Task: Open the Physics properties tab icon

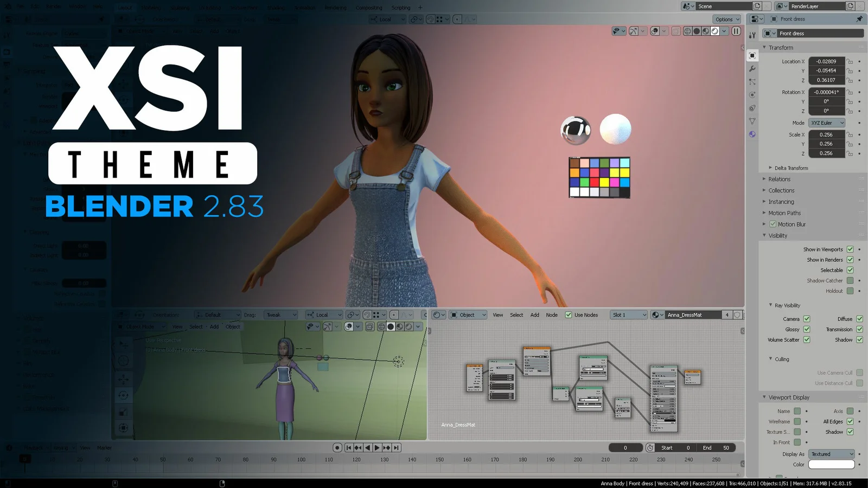Action: pos(752,95)
